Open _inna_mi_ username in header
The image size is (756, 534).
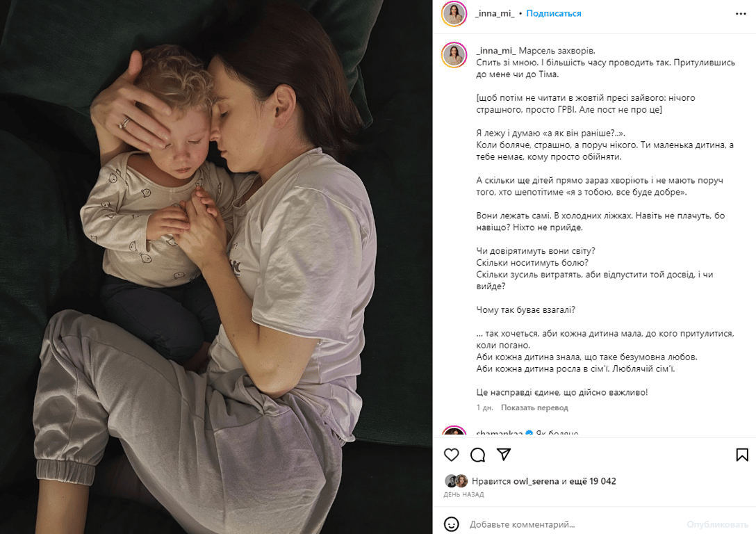coord(495,13)
